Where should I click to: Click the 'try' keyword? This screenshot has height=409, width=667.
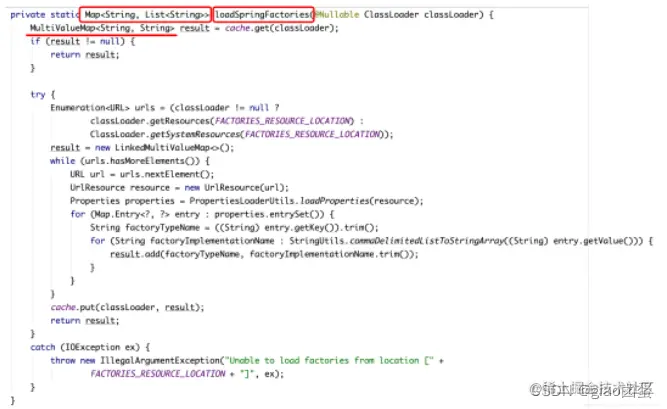click(37, 94)
